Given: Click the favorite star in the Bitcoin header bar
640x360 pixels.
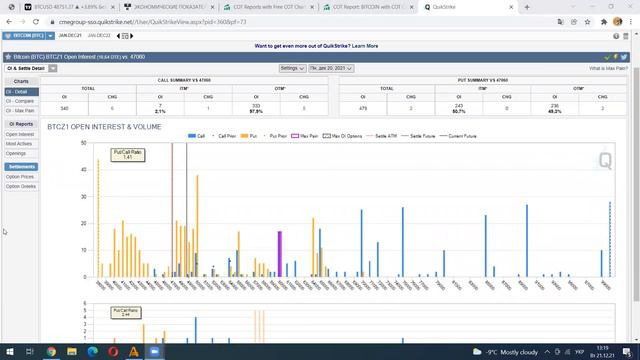Looking at the screenshot, I should tap(8, 57).
